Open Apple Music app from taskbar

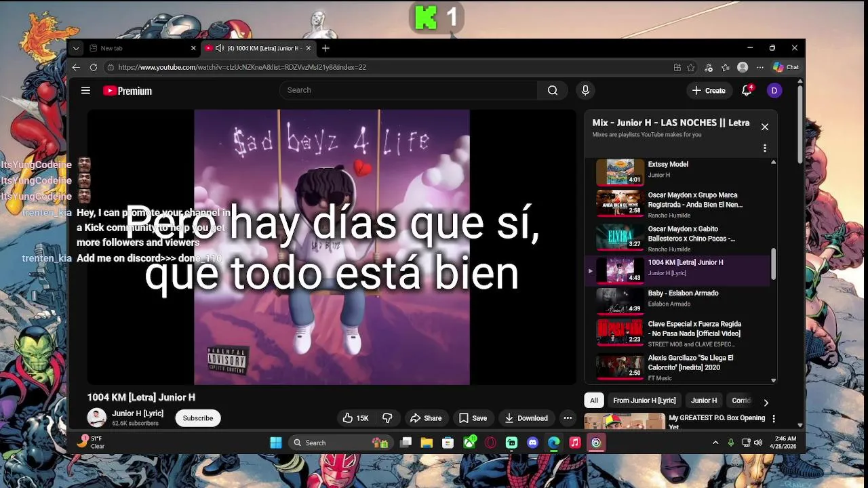575,443
